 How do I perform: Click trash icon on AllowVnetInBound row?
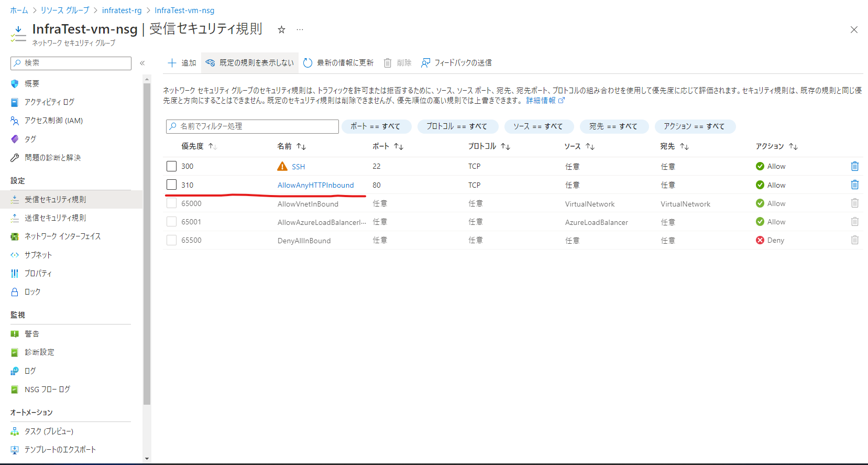[855, 203]
